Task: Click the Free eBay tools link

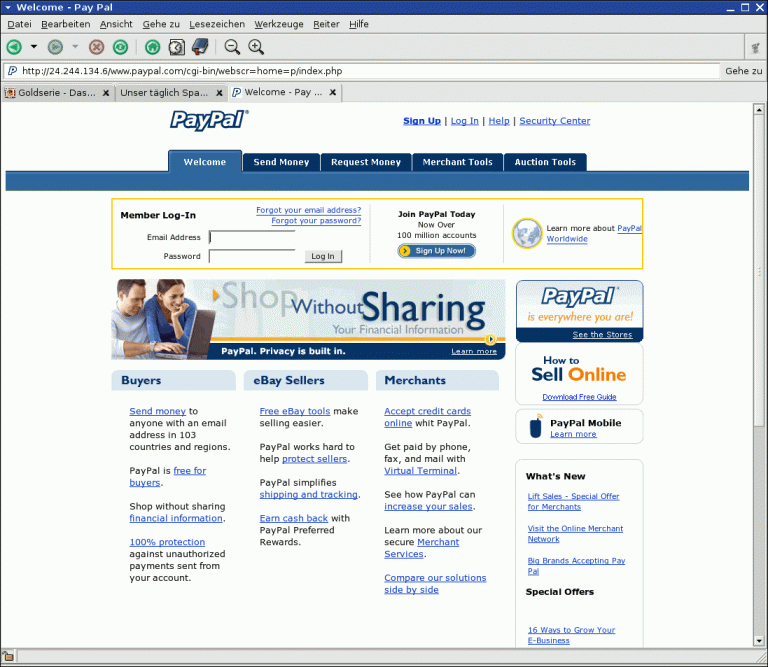Action: [295, 411]
